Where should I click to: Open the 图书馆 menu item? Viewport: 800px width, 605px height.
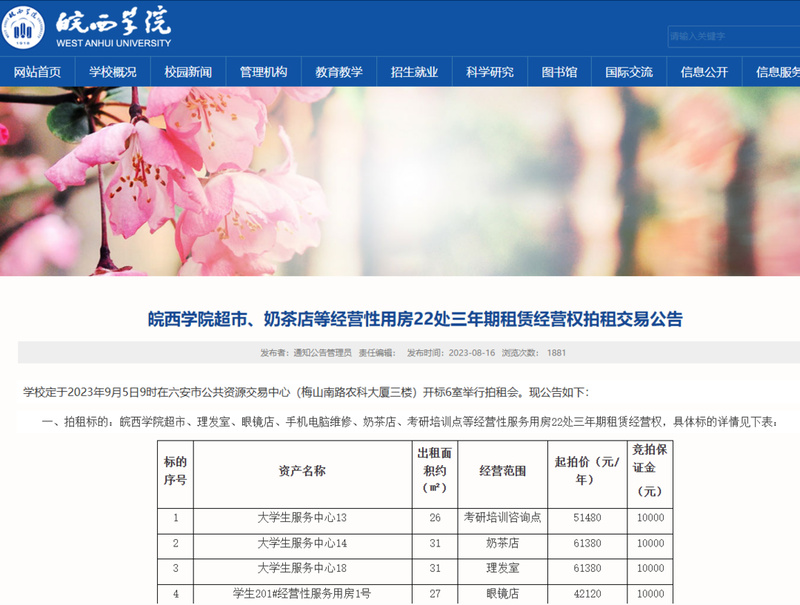point(559,72)
